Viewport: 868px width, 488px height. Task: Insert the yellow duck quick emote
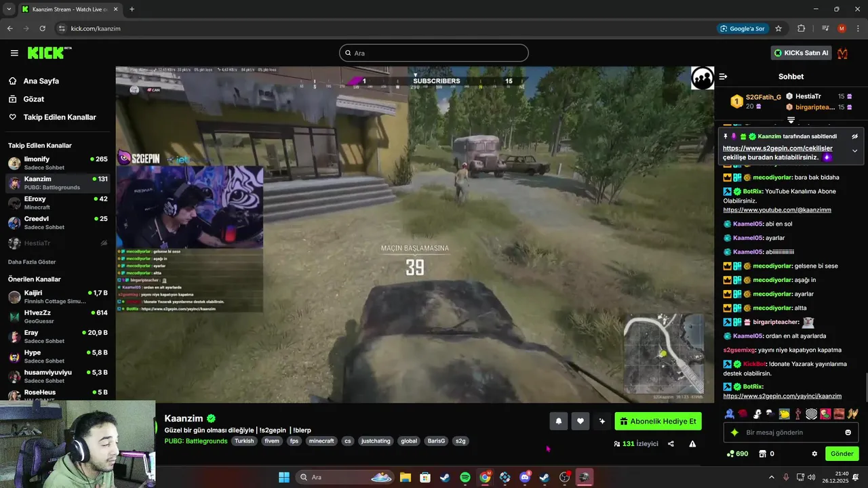[x=784, y=413]
